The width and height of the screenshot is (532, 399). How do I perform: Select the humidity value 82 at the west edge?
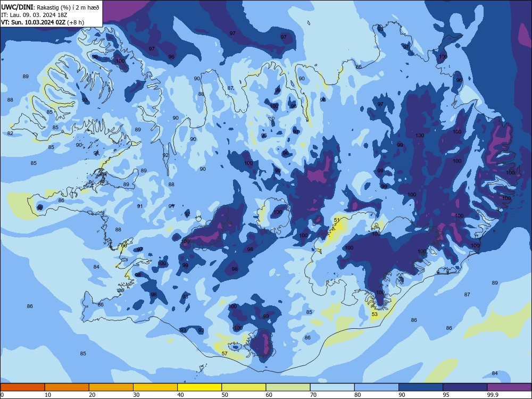(10, 134)
